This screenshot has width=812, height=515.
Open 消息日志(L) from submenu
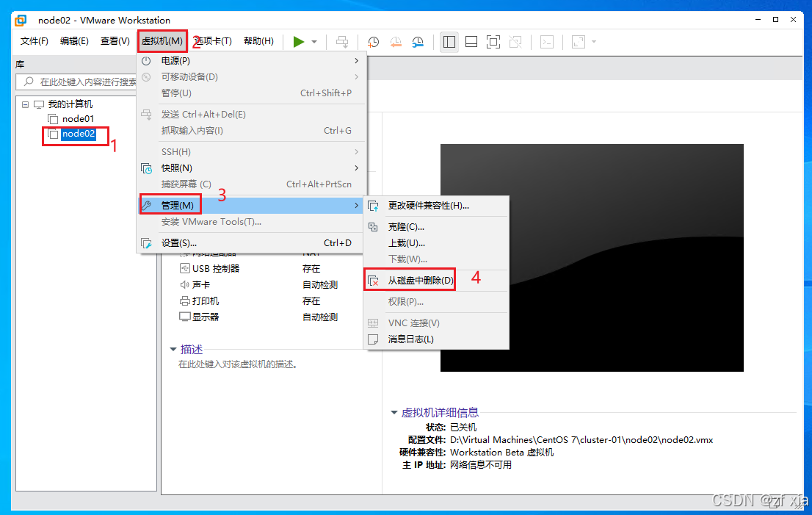437,339
